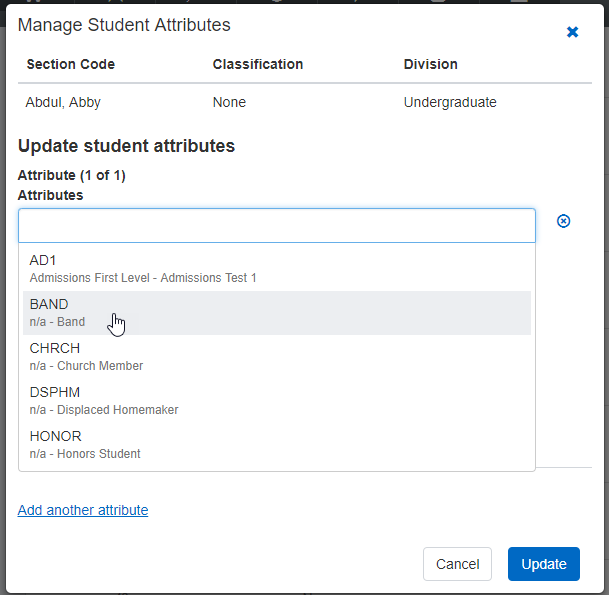Click the Division column header

point(431,64)
